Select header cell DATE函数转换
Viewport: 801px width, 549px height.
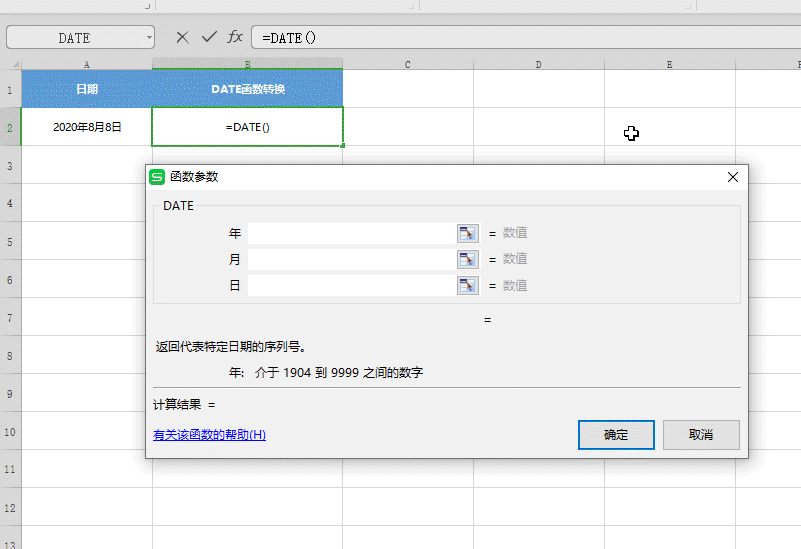(248, 89)
